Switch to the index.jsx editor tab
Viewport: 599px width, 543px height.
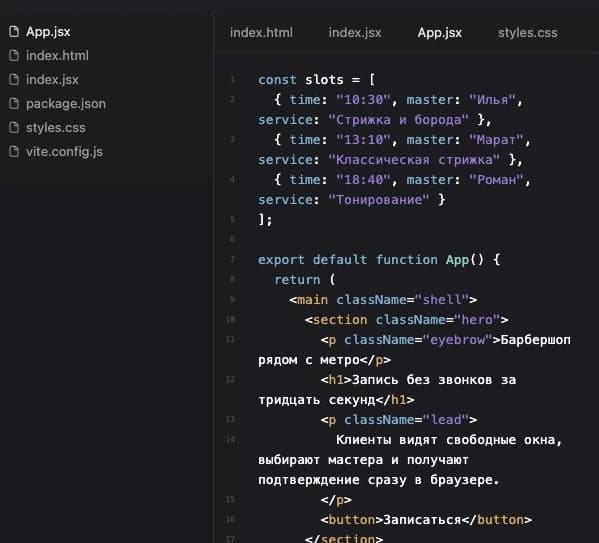pos(355,33)
